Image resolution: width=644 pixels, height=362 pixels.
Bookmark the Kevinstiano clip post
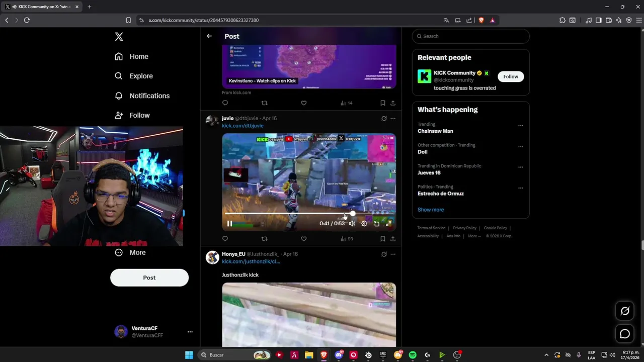pyautogui.click(x=383, y=103)
